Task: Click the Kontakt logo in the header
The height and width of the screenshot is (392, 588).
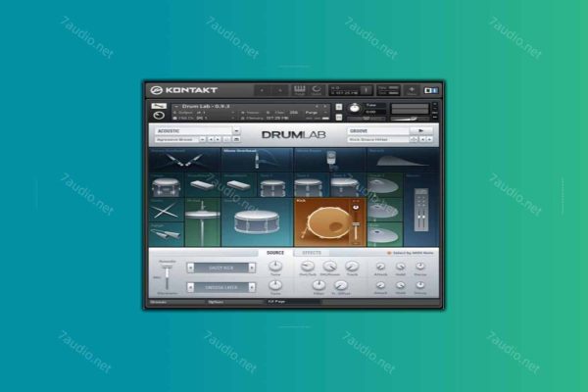Action: [184, 90]
